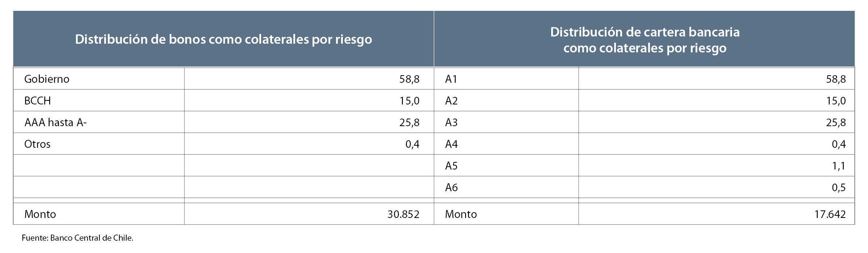Click the 58,8 value beside Gobierno
The height and width of the screenshot is (253, 868).
click(409, 79)
